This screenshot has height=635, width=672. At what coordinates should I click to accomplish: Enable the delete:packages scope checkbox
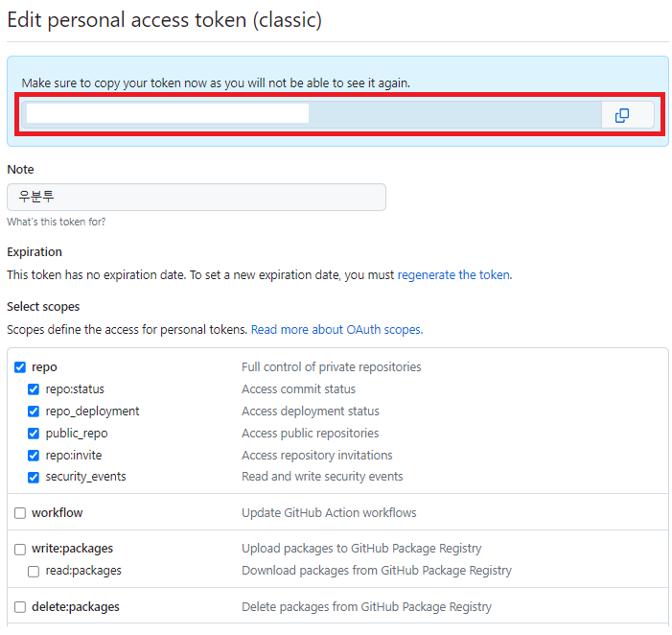[x=20, y=607]
